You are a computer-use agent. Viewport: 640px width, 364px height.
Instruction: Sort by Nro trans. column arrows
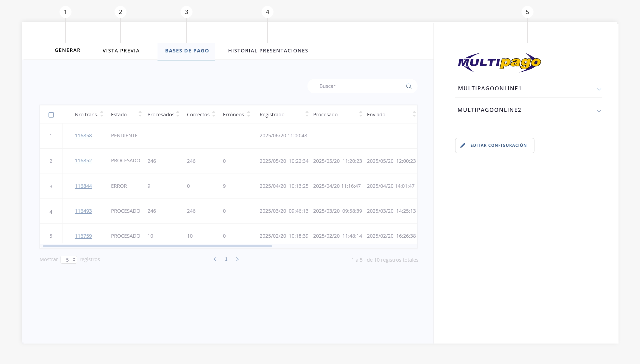pyautogui.click(x=102, y=114)
